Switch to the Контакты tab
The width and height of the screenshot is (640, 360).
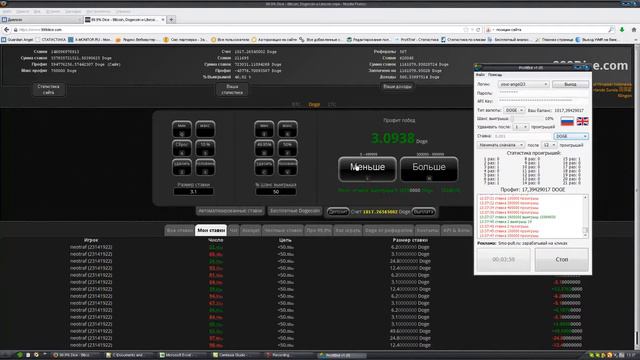[x=428, y=230]
